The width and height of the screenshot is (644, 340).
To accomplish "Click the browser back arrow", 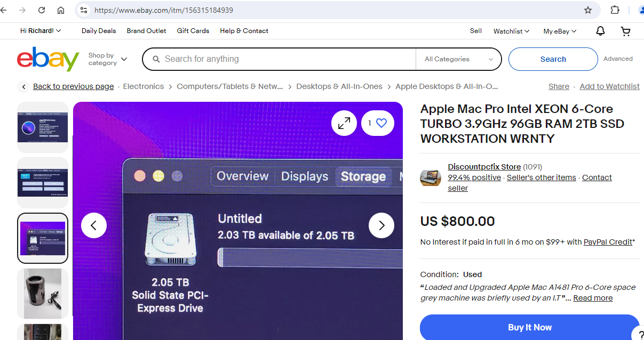I will (4, 10).
